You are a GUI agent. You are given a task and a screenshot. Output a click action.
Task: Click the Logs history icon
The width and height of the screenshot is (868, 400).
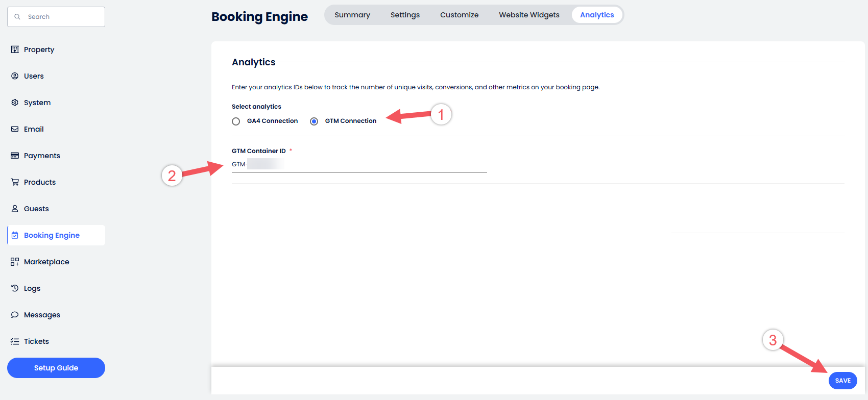coord(15,288)
